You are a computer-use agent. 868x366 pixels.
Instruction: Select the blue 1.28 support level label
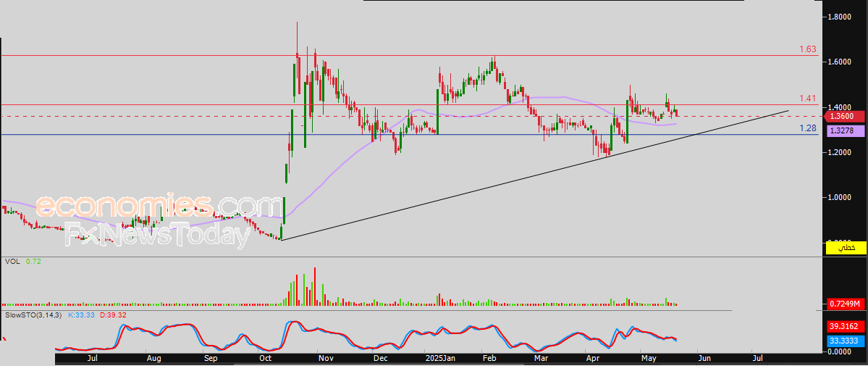(x=807, y=128)
